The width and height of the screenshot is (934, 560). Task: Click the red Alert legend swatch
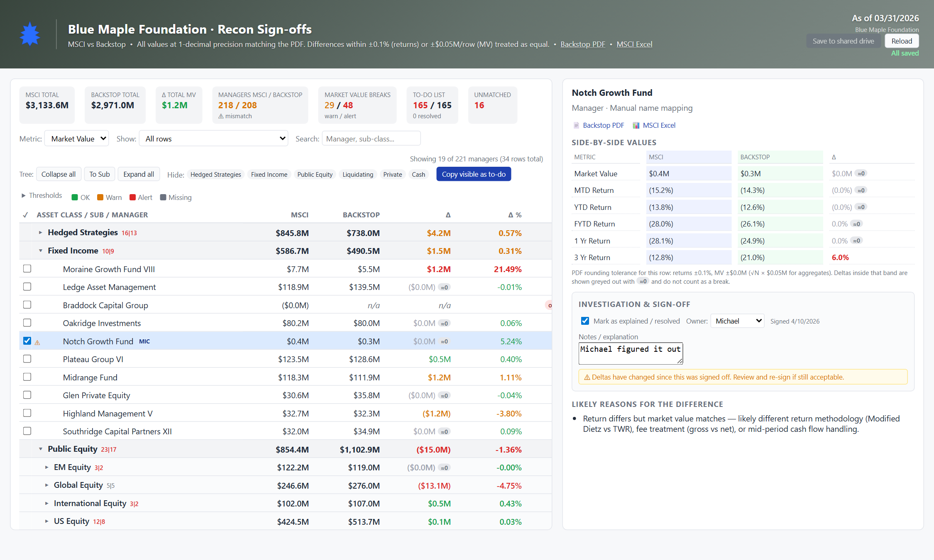tap(133, 197)
